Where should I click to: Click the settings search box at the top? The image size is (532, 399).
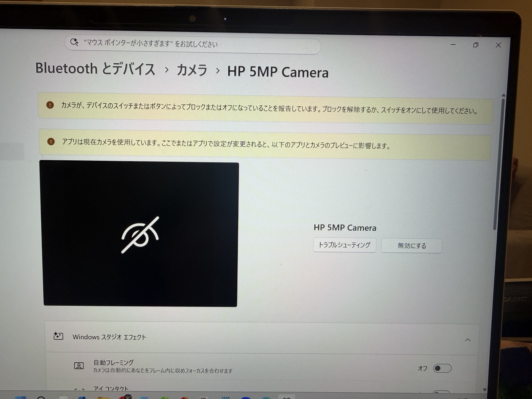click(x=193, y=44)
